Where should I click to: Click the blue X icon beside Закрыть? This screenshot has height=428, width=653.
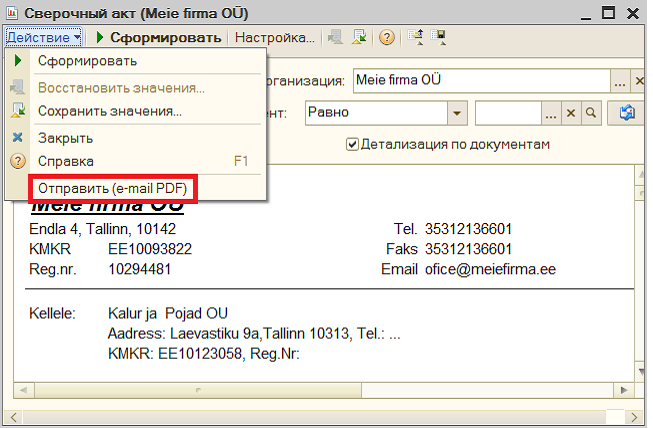coord(17,137)
